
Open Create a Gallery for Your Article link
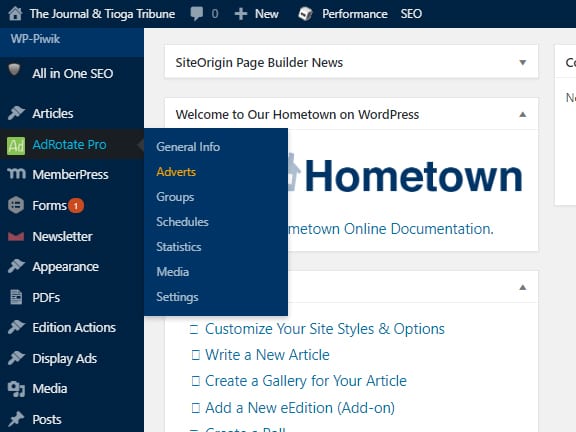tap(306, 381)
